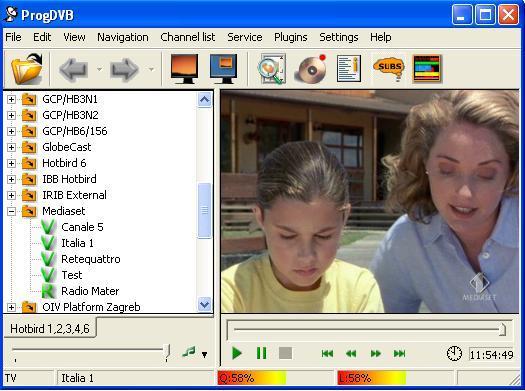525x391 pixels.
Task: Go forward with the right arrow button
Action: 124,70
